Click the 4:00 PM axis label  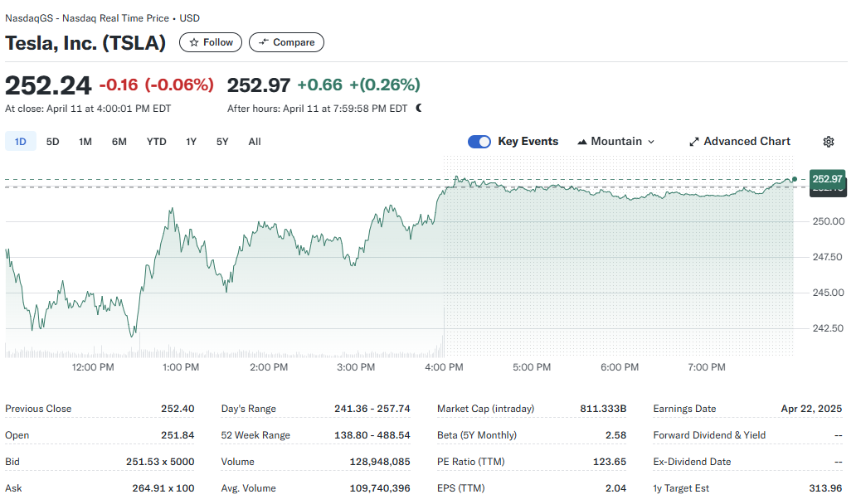click(444, 366)
